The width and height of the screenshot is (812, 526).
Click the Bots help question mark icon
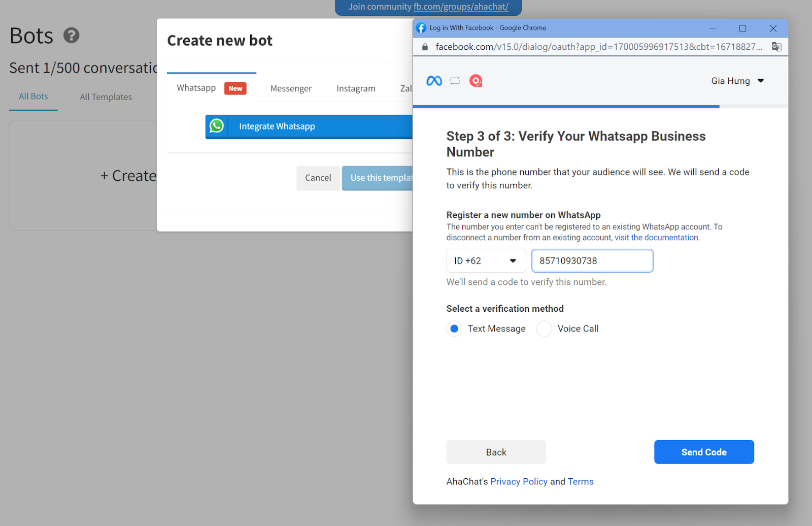tap(72, 36)
